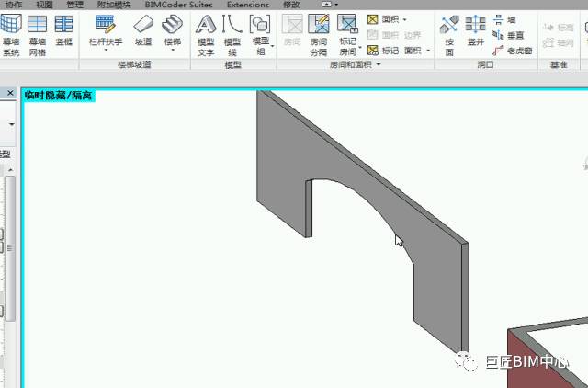This screenshot has height=388, width=588.
Task: Click the Level (标高) datum tool
Action: coord(558,27)
